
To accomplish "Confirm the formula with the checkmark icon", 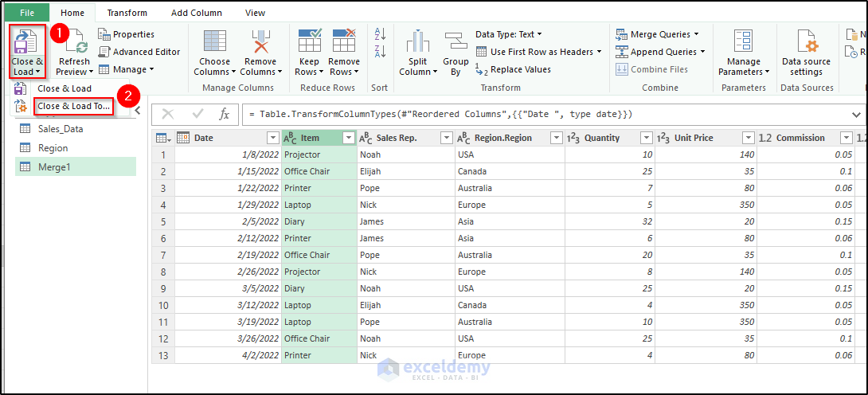I will tap(197, 114).
